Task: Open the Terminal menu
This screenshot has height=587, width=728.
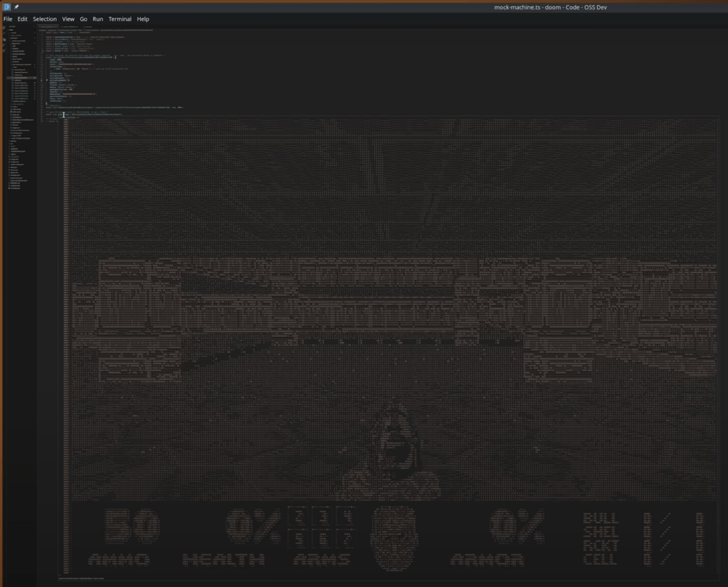Action: [x=120, y=19]
